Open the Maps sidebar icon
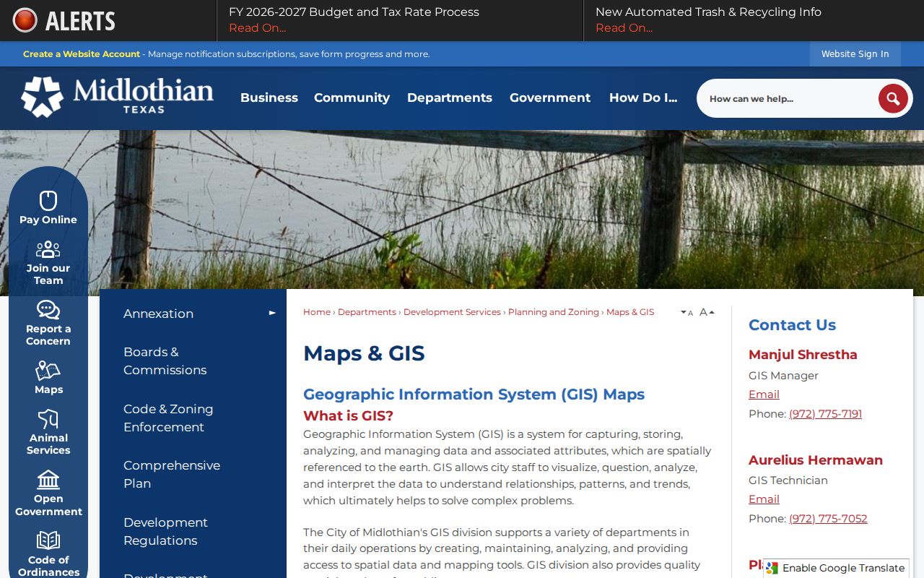The image size is (924, 578). click(x=48, y=371)
